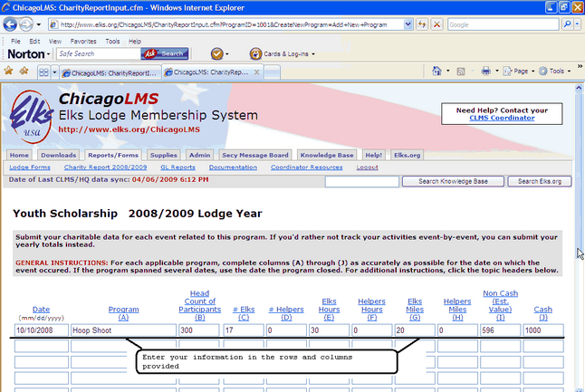Click the IE Back navigation button

point(12,24)
